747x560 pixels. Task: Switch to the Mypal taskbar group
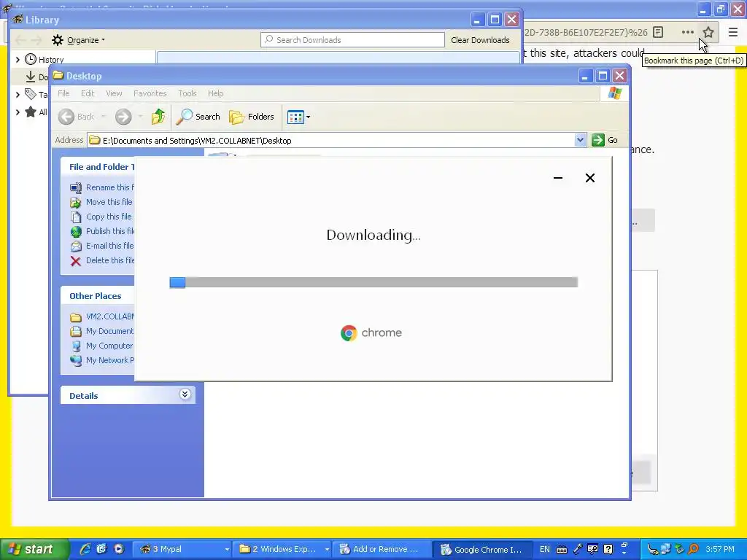click(x=182, y=550)
